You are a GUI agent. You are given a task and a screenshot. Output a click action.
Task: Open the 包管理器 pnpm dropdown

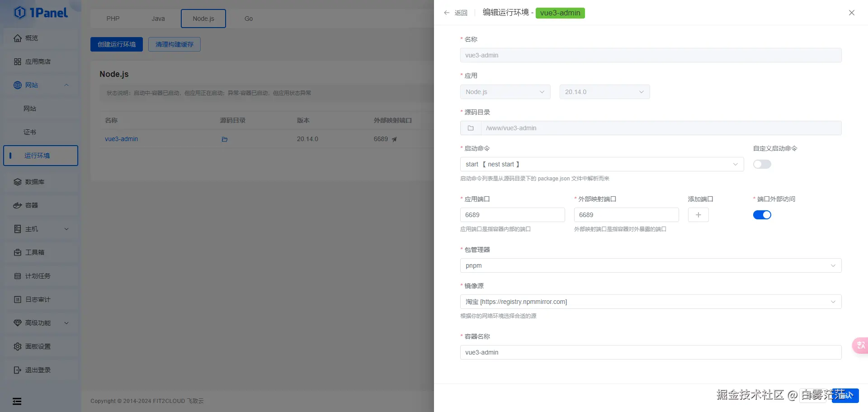click(x=651, y=265)
